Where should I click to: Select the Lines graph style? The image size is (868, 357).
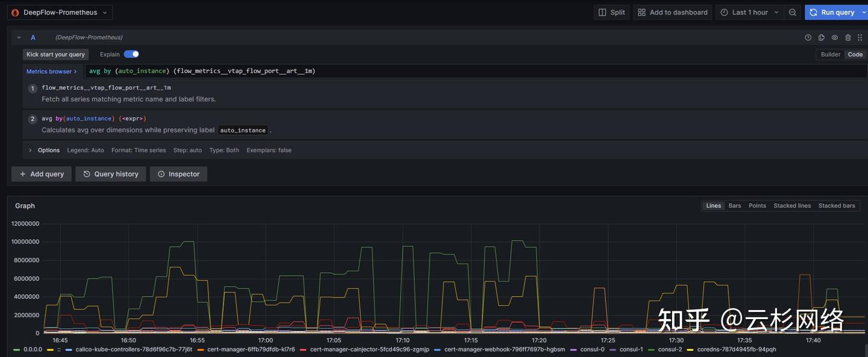[x=714, y=206]
